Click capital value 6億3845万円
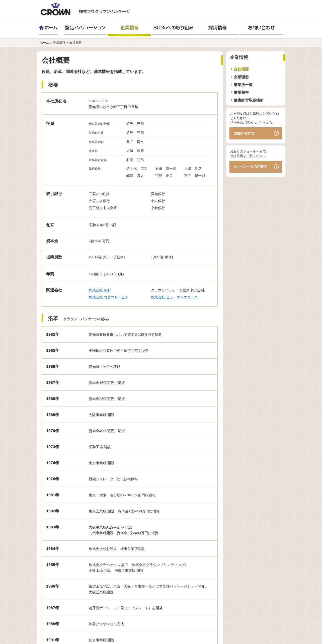The image size is (322, 644). tap(99, 241)
